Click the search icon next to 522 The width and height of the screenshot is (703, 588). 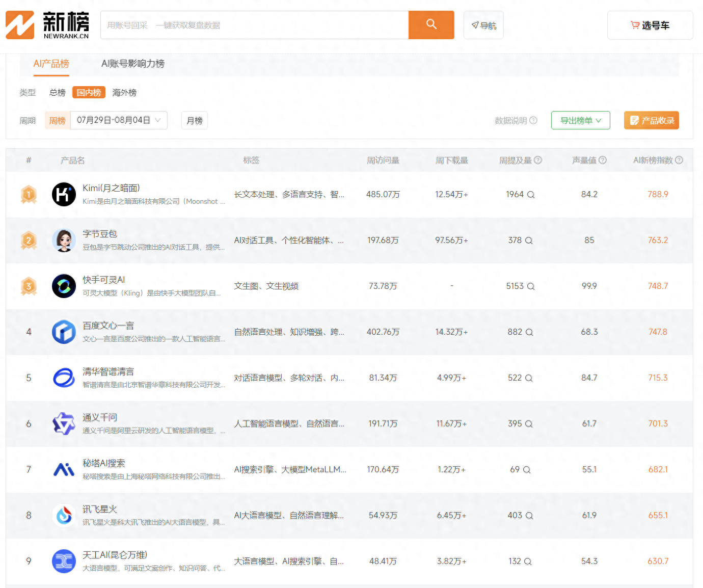(529, 378)
